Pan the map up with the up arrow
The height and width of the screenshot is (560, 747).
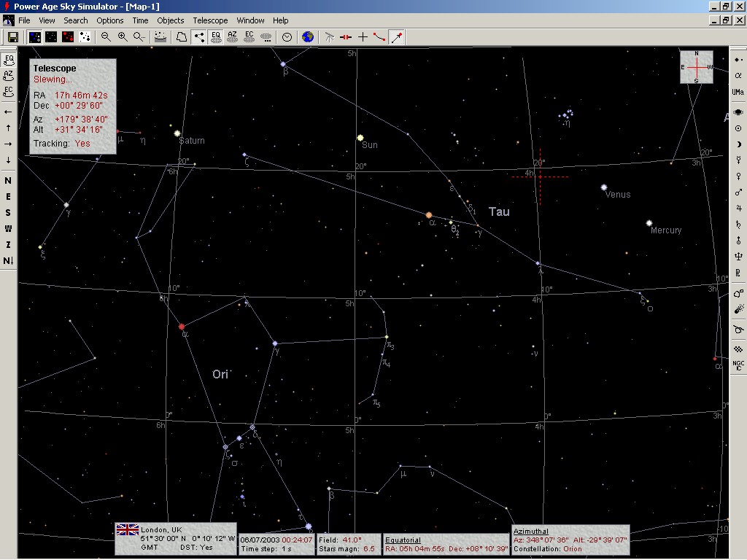coord(8,128)
